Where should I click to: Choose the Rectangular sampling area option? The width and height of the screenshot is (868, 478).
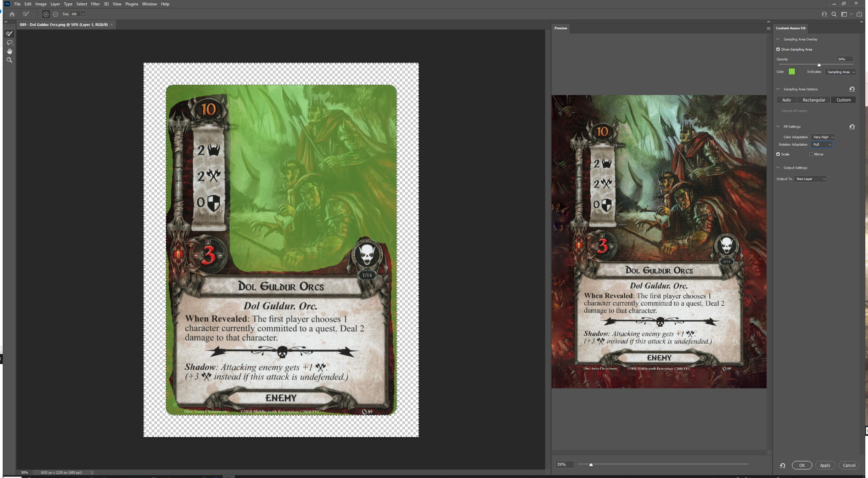(814, 100)
